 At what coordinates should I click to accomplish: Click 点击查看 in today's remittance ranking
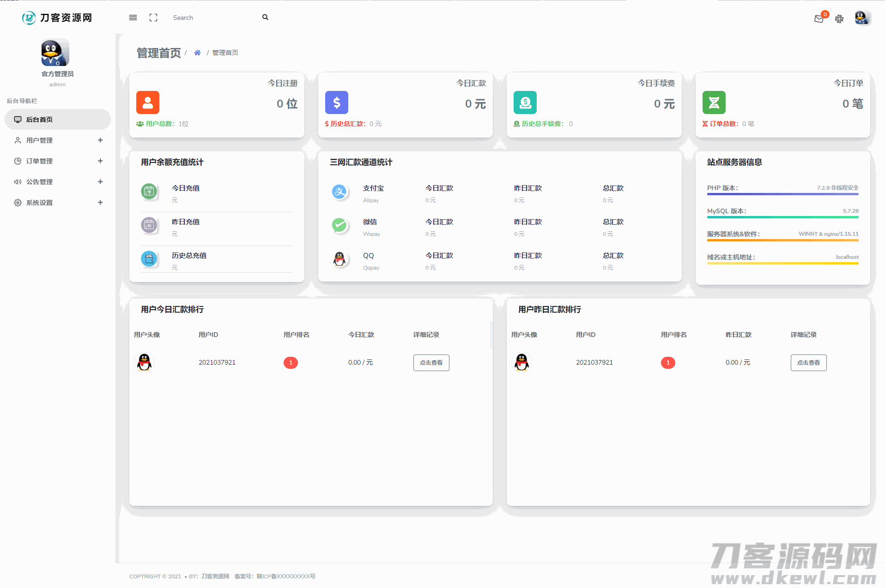(x=431, y=363)
